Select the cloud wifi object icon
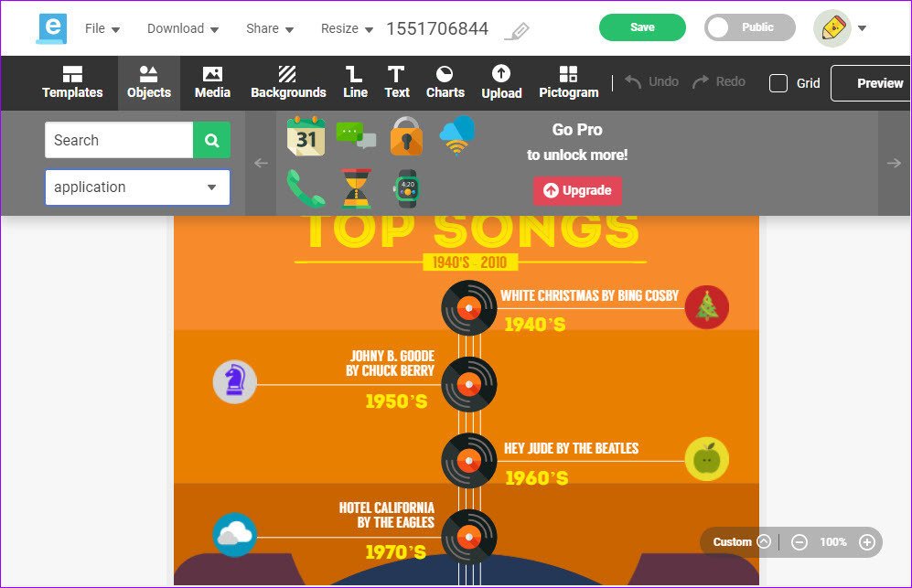Screen dimensions: 912x588 tap(457, 135)
